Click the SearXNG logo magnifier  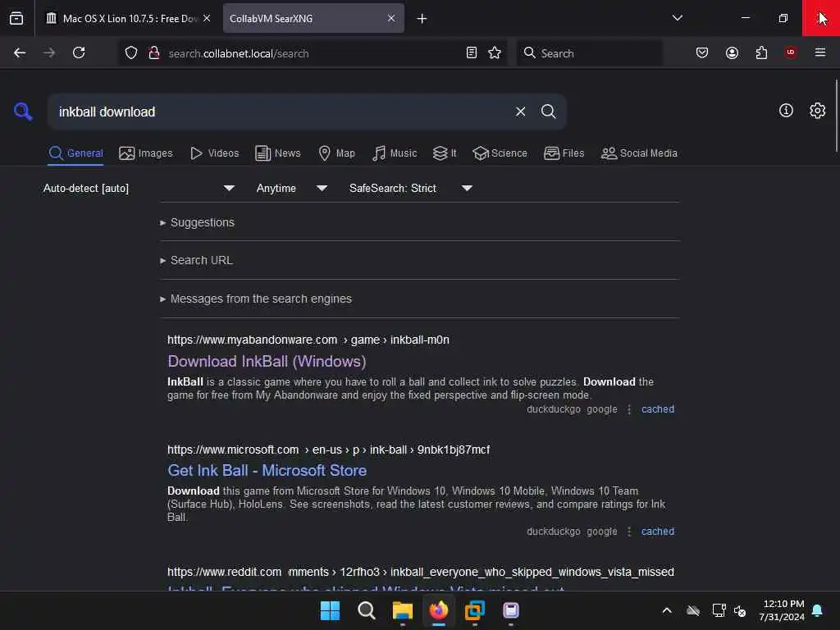pos(23,112)
